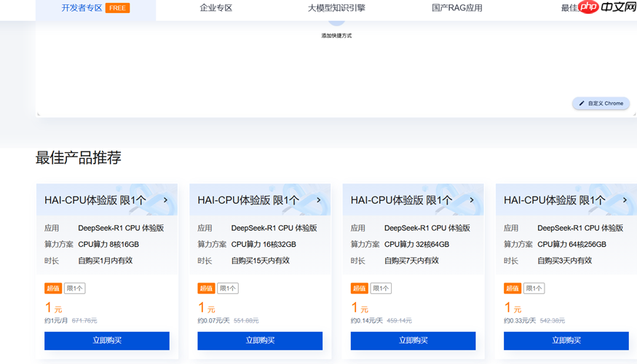637x364 pixels.
Task: Click the 最佳产品推荐 heading
Action: click(79, 158)
